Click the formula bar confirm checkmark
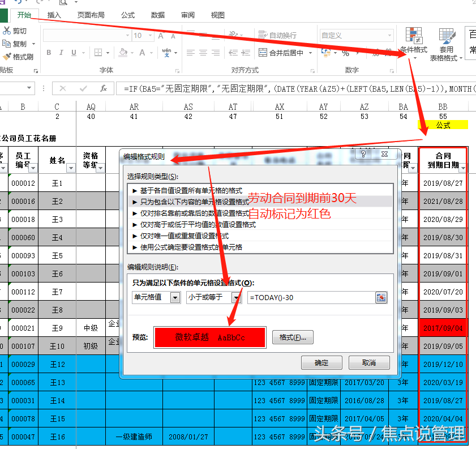This screenshot has width=476, height=449. [83, 88]
